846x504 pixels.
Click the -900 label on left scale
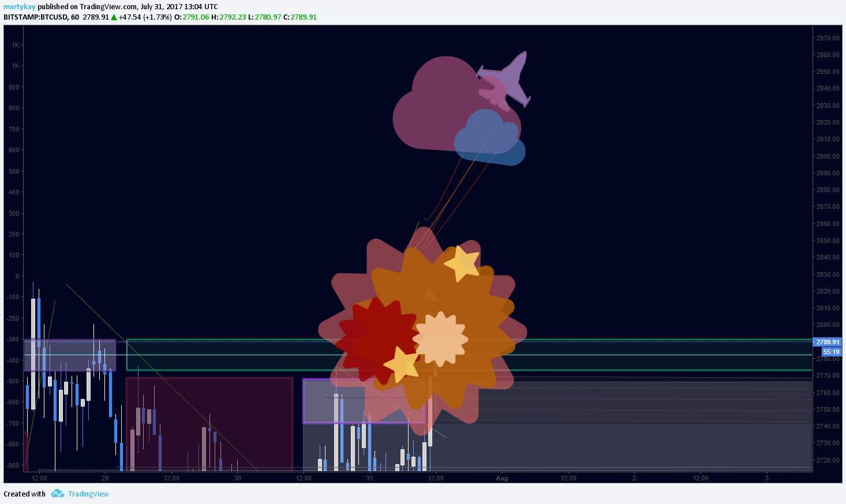pyautogui.click(x=13, y=465)
